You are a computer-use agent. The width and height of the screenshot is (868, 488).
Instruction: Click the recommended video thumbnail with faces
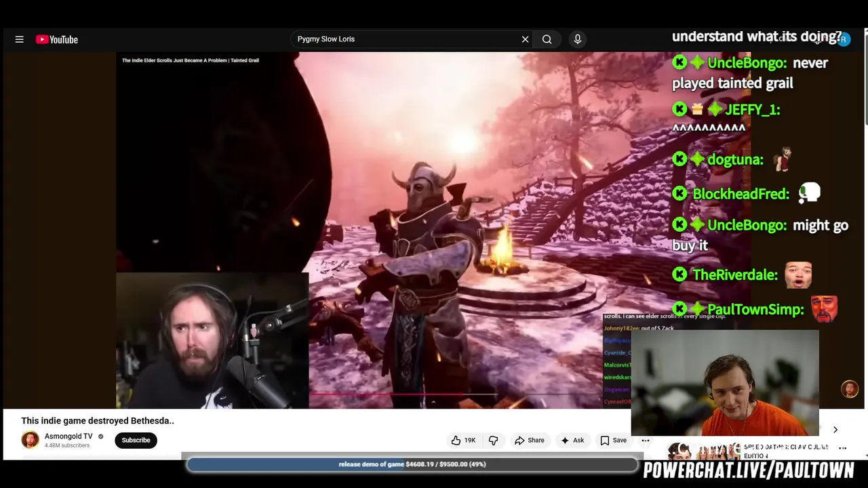(703, 451)
